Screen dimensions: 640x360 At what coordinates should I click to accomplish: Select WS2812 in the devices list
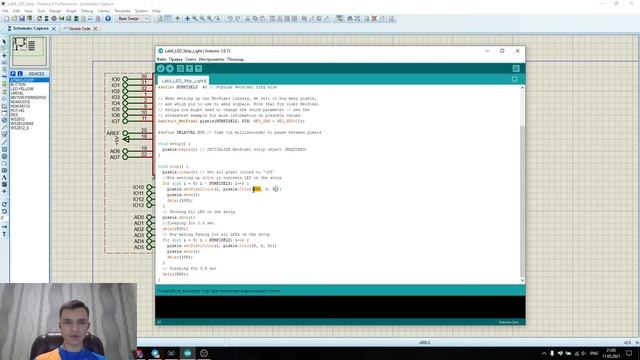pyautogui.click(x=18, y=119)
